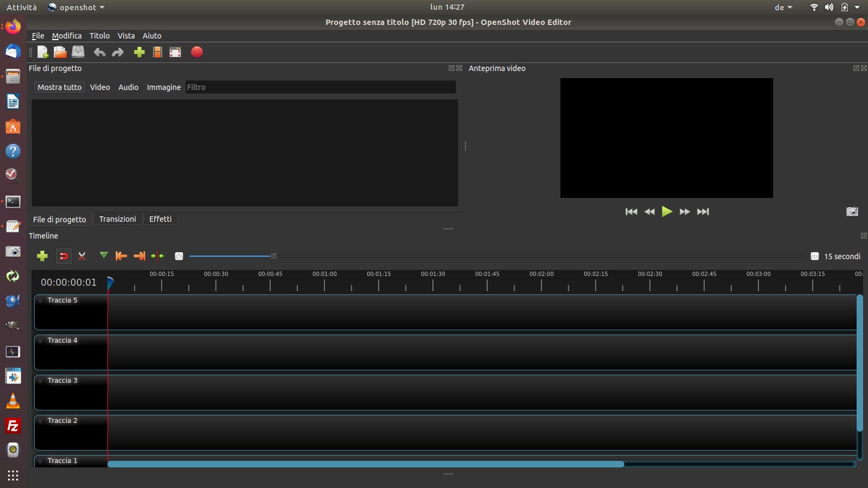The height and width of the screenshot is (488, 868).
Task: Jump playhead to the previous marker
Action: [122, 256]
